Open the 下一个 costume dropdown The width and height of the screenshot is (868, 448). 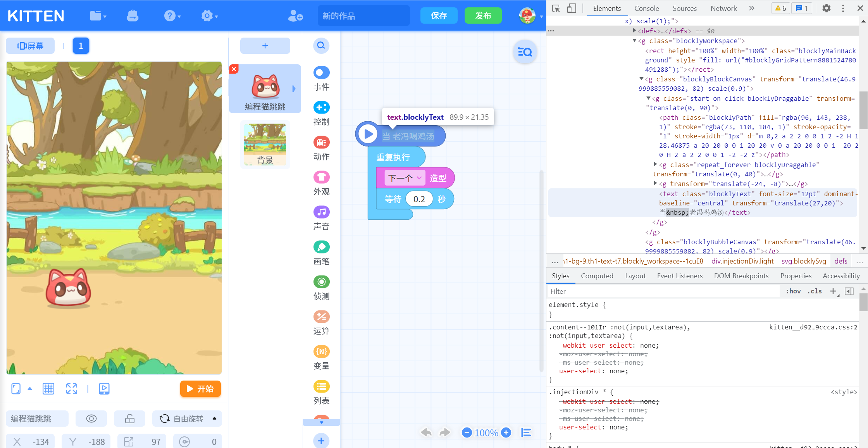pos(405,178)
